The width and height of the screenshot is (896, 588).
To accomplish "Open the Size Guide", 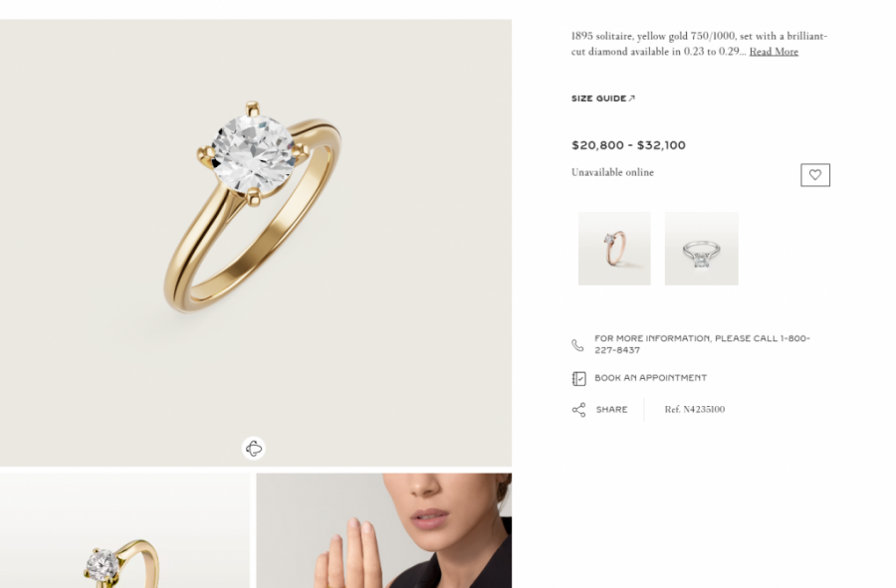I will pos(603,98).
